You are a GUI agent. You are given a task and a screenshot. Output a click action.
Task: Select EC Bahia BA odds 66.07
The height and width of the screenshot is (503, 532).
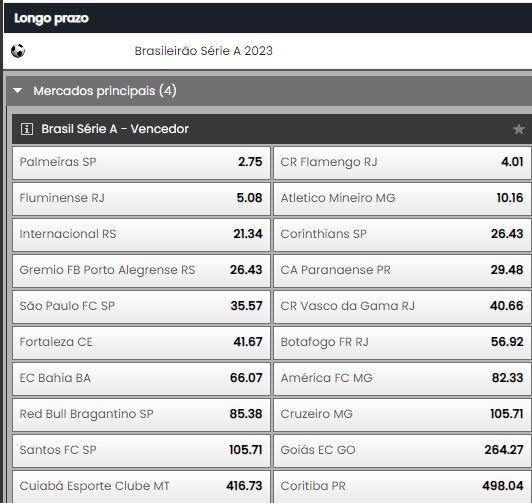(x=141, y=378)
